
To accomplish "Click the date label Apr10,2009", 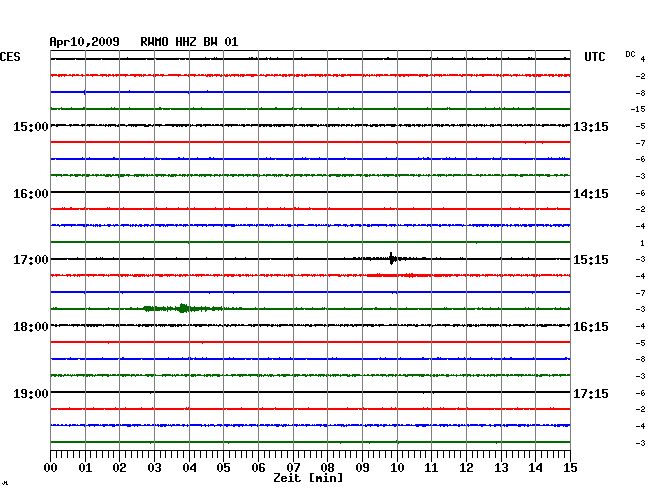I will (x=85, y=42).
